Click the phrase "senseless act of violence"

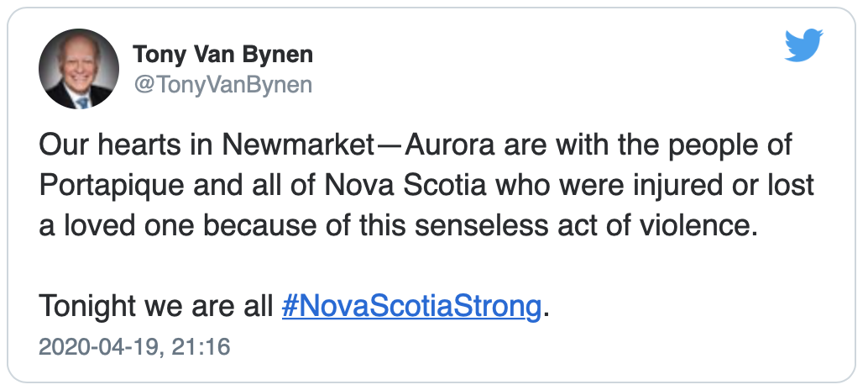point(586,226)
